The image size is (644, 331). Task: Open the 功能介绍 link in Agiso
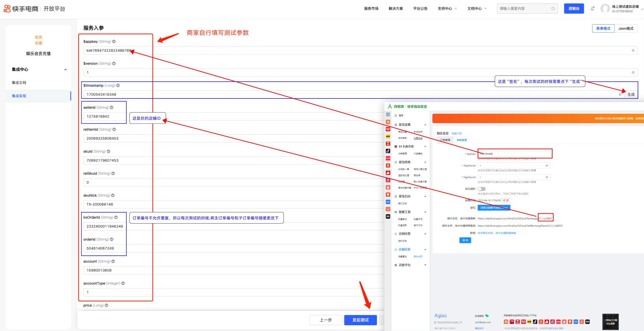[x=456, y=134]
